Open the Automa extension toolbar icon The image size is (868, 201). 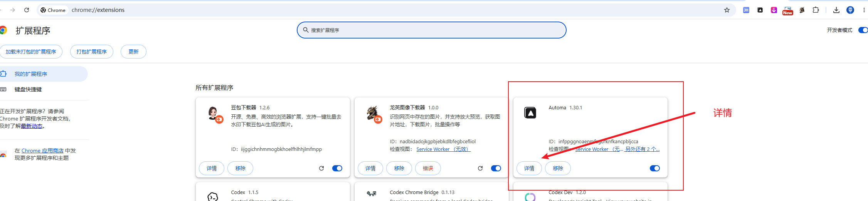[x=760, y=10]
